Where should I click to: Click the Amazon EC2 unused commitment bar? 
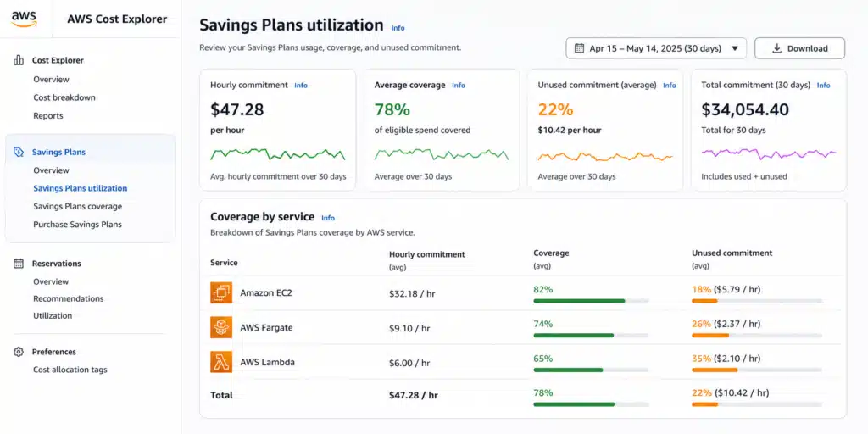point(757,301)
